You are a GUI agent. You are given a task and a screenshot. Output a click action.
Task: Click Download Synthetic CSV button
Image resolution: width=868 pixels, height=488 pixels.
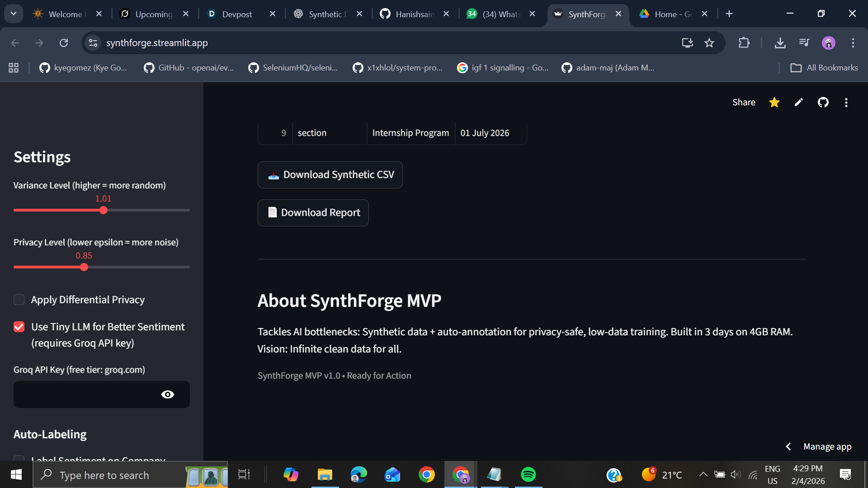(x=330, y=175)
